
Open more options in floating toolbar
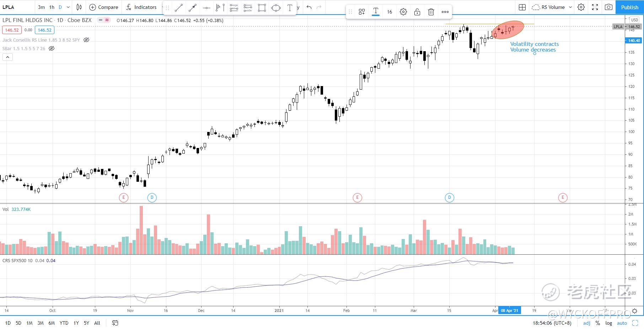tap(445, 12)
